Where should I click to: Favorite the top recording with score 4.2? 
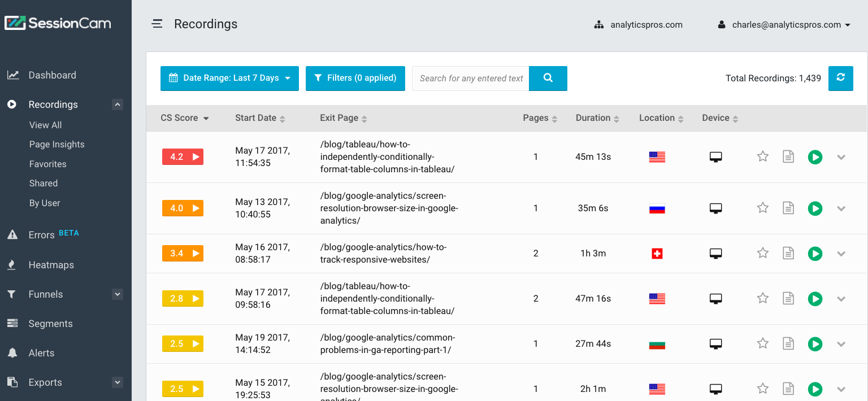(762, 157)
